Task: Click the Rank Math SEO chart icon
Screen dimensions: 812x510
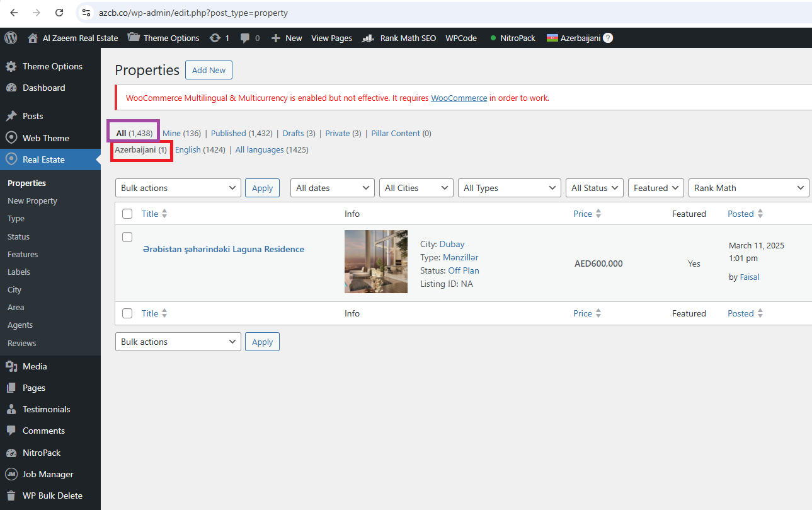Action: 369,38
